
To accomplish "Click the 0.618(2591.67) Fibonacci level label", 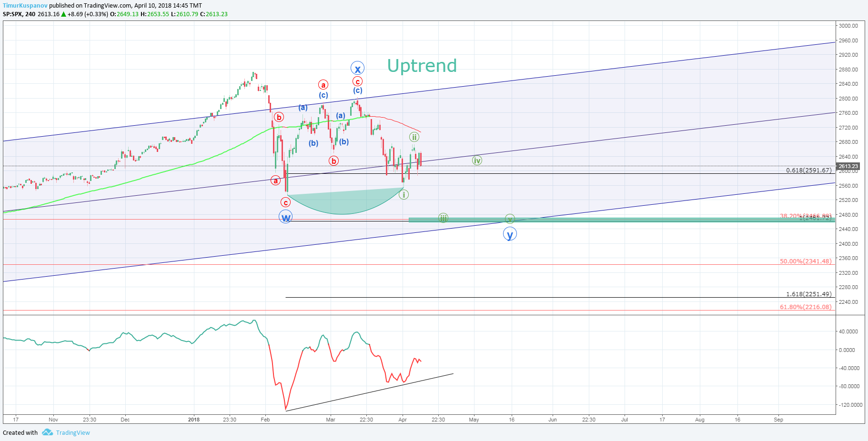I will [809, 170].
